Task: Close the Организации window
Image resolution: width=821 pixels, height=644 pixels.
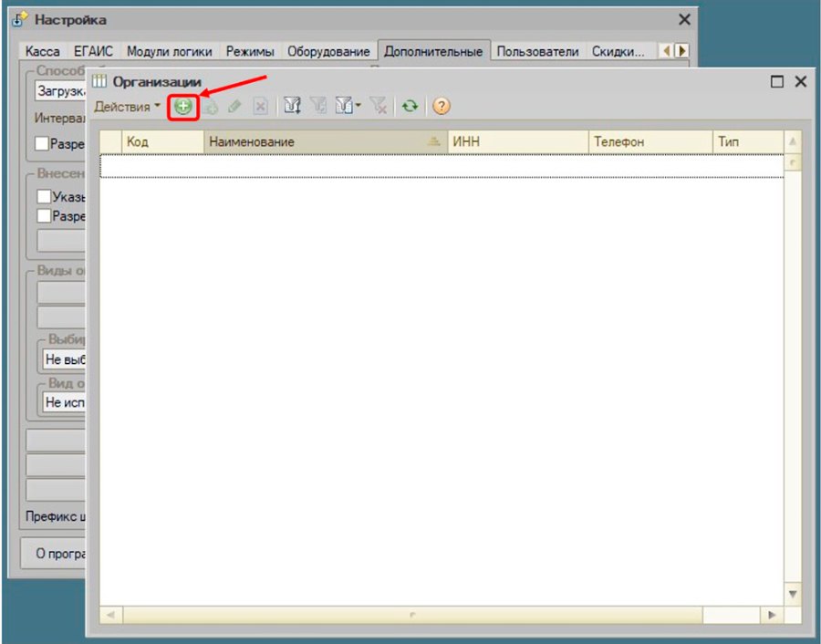Action: [801, 82]
